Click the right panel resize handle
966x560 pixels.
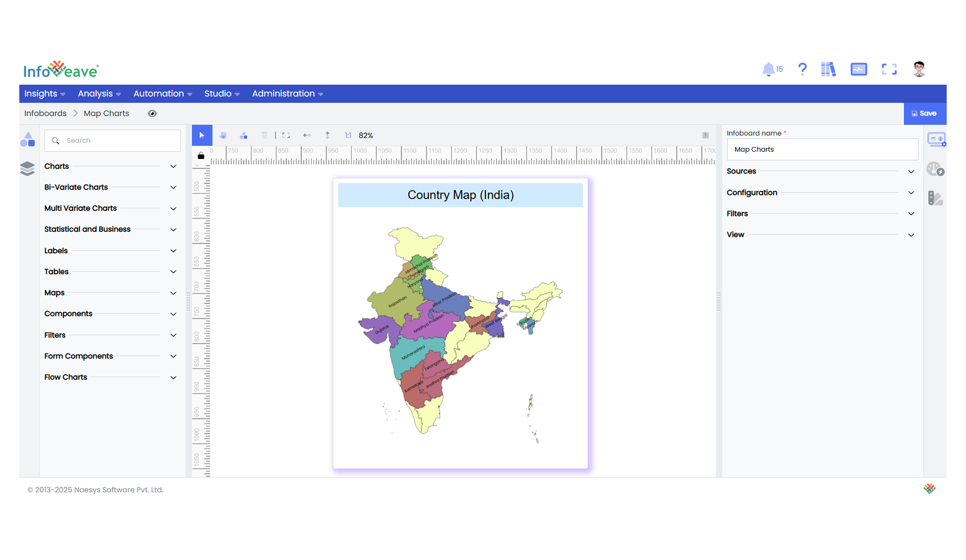point(719,302)
